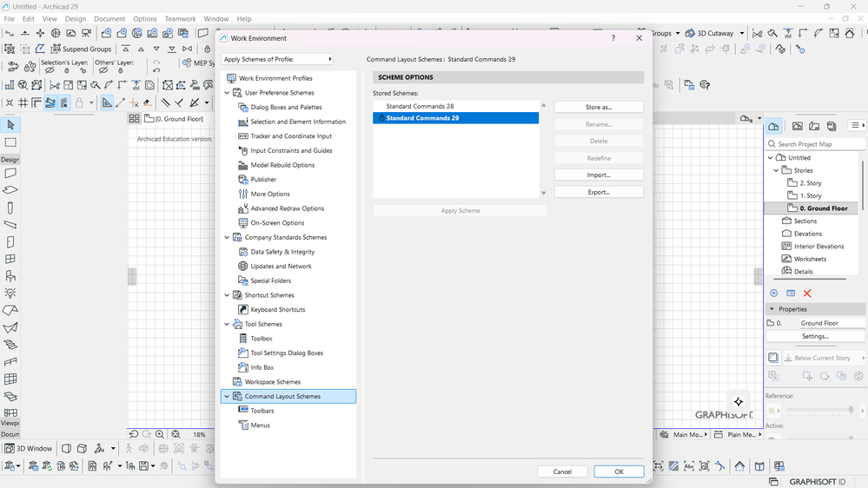Select Standard Commands 29 scheme
Viewport: 868px width, 488px height.
click(x=455, y=118)
